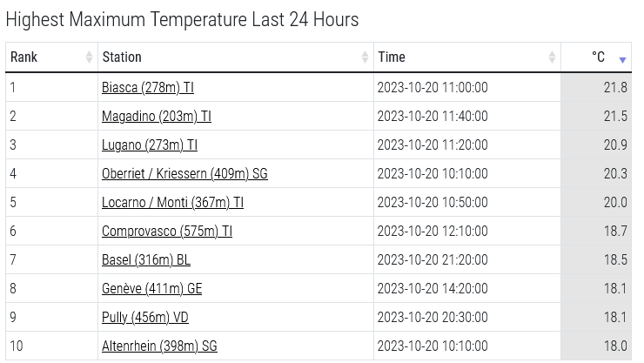The height and width of the screenshot is (363, 644).
Task: Click the Rank column header
Action: tap(51, 57)
